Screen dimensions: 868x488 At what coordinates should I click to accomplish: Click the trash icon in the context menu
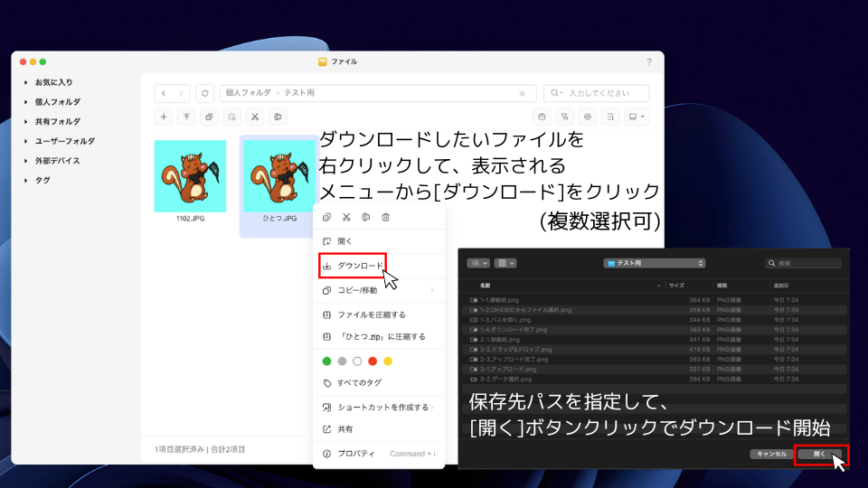coord(386,217)
